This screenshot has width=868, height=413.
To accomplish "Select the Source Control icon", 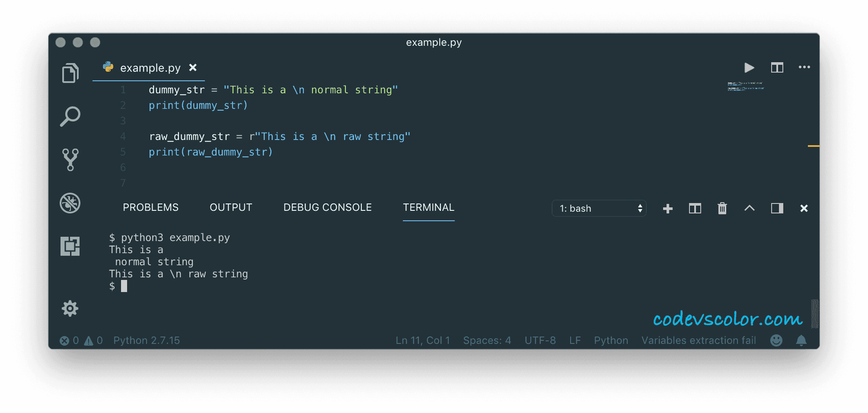I will [70, 159].
